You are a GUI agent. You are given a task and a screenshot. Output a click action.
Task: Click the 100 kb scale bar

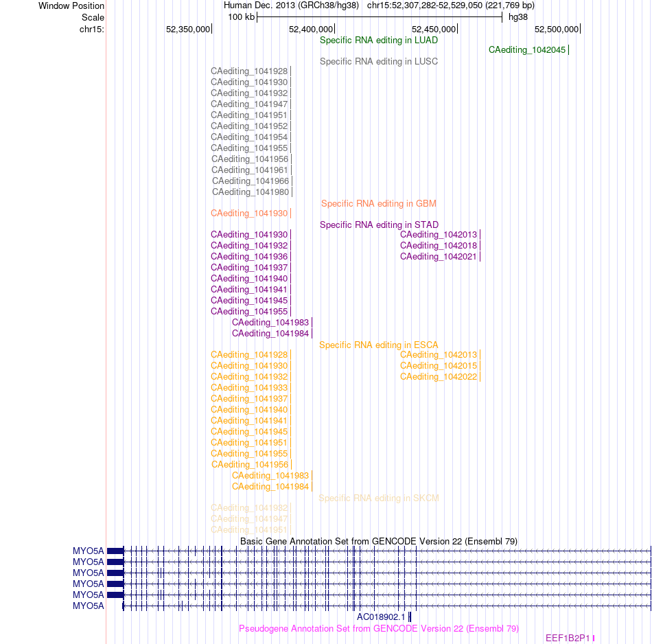[x=380, y=17]
